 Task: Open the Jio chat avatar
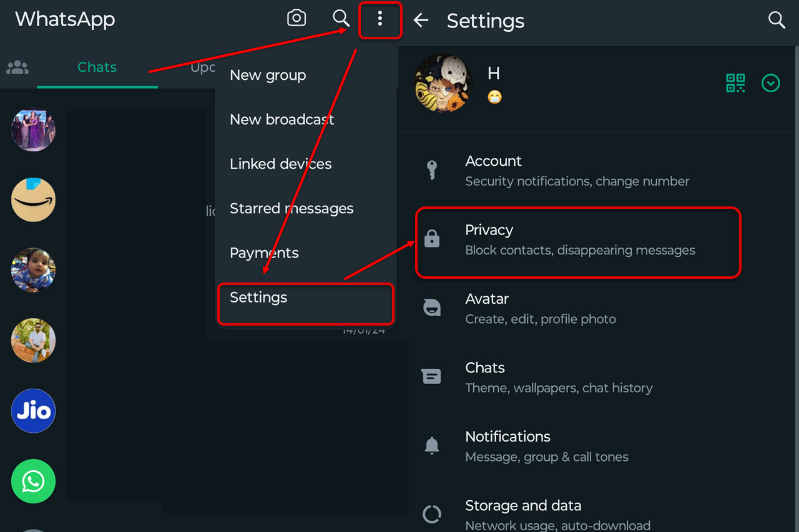(x=34, y=411)
